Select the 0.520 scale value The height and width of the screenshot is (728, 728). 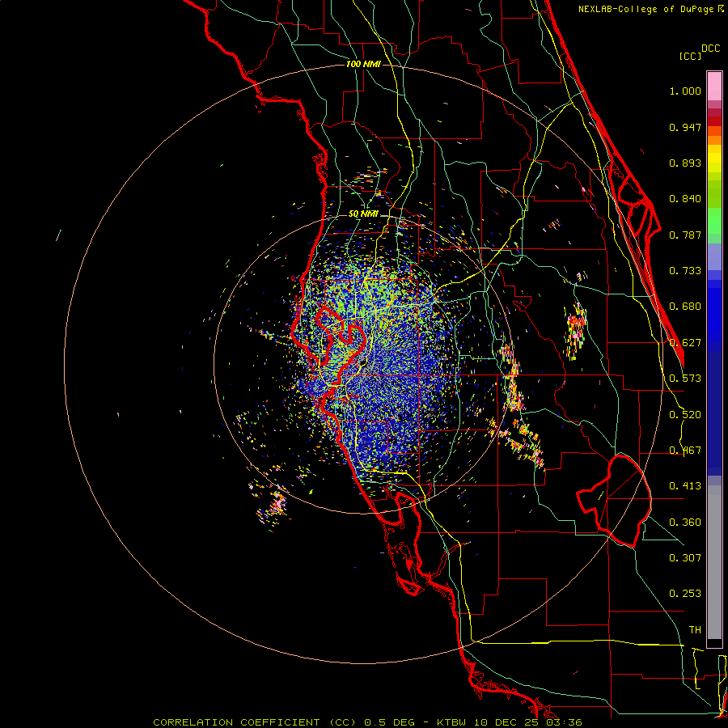coord(685,415)
